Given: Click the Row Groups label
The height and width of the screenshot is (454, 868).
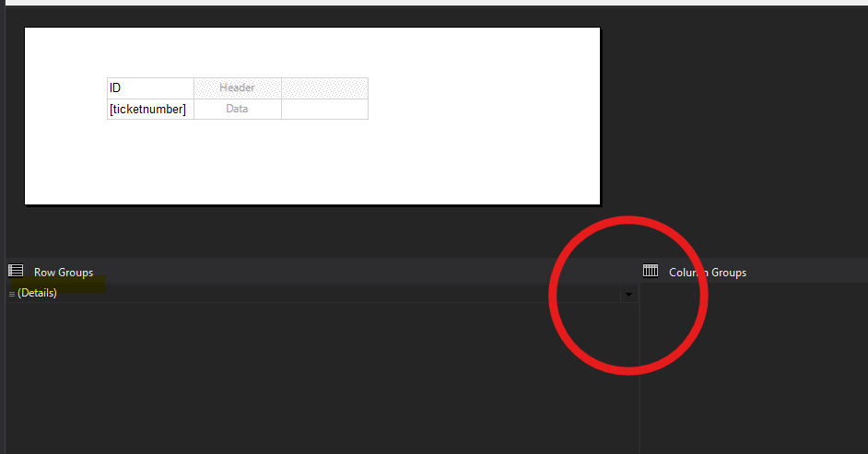Looking at the screenshot, I should (64, 273).
